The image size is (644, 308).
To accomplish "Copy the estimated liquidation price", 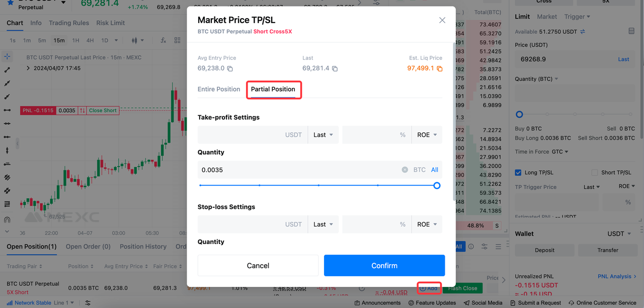I will tap(439, 68).
